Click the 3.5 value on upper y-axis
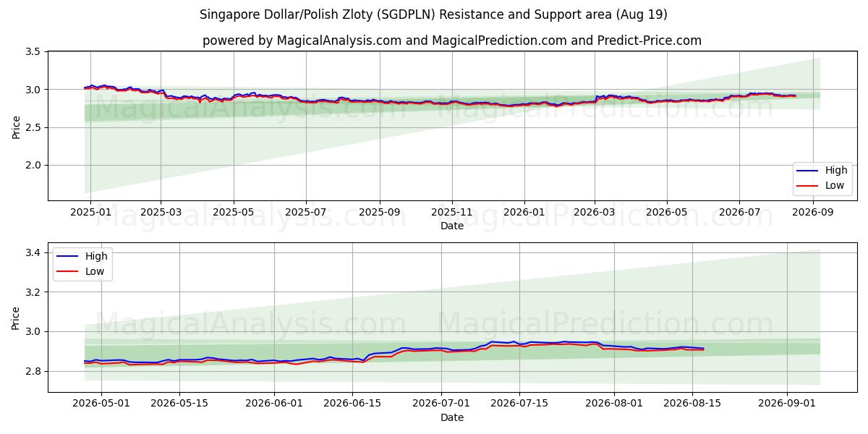Screen dimensions: 868x434 (33, 52)
